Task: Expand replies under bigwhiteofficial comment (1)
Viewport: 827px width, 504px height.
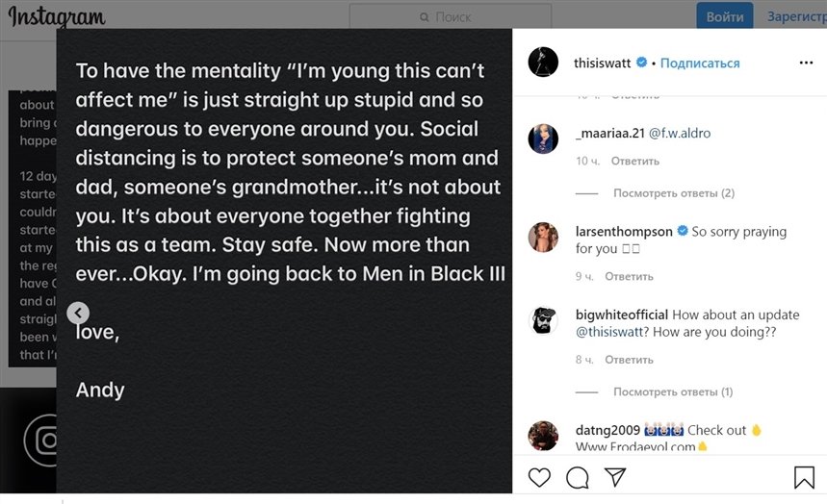Action: point(673,392)
